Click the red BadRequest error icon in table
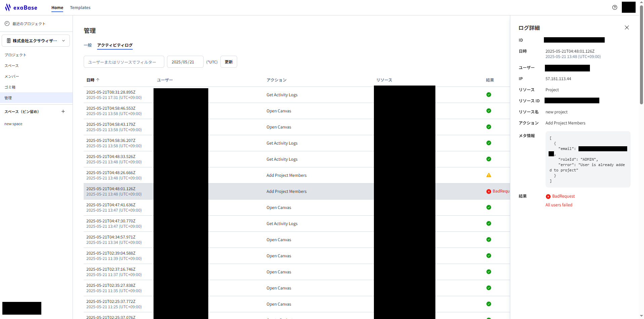Viewport: 644px width, 319px height. [488, 192]
